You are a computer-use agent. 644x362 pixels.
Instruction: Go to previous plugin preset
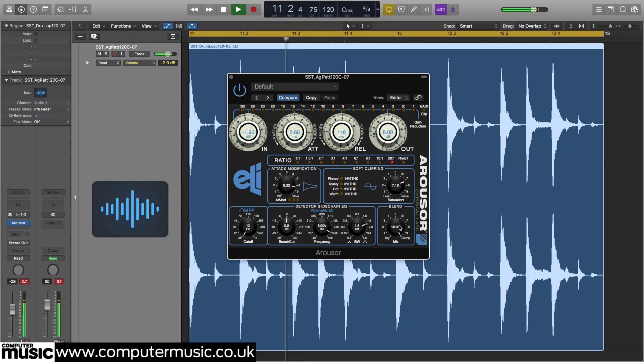click(257, 98)
